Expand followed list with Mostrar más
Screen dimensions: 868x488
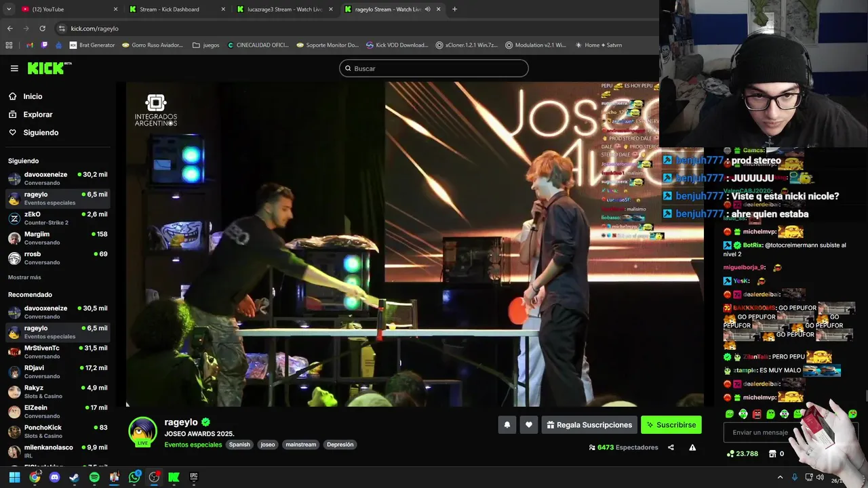click(x=24, y=277)
